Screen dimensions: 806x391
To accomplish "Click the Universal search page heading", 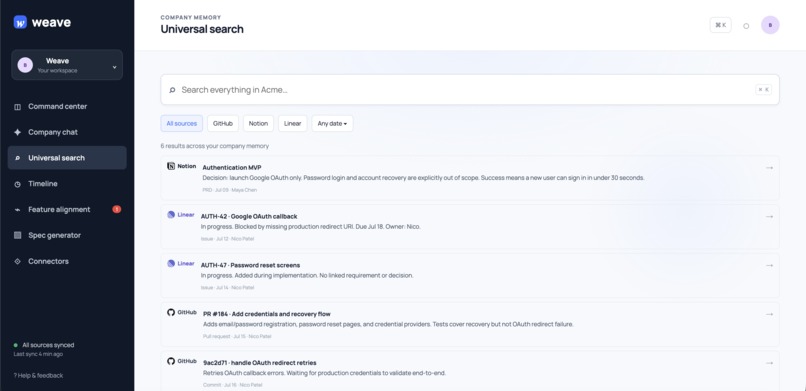I will click(202, 29).
